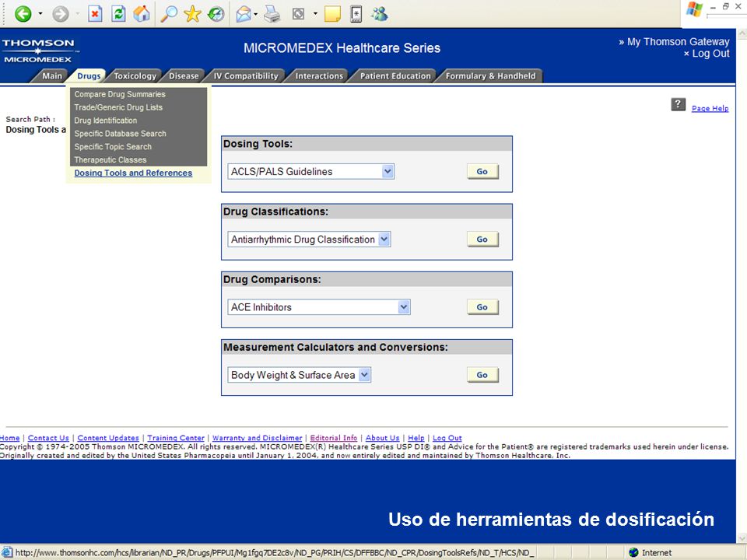Open browsing History clock icon
The image size is (747, 560).
(x=216, y=14)
